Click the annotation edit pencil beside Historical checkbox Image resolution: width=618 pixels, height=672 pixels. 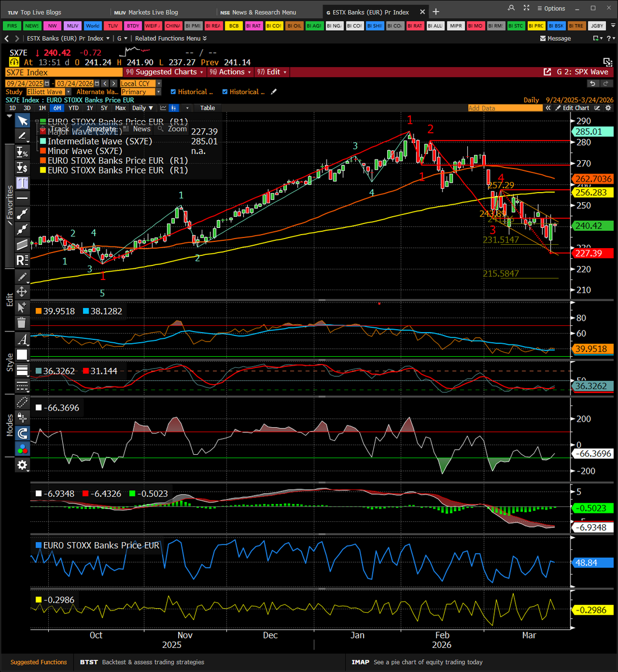point(274,92)
